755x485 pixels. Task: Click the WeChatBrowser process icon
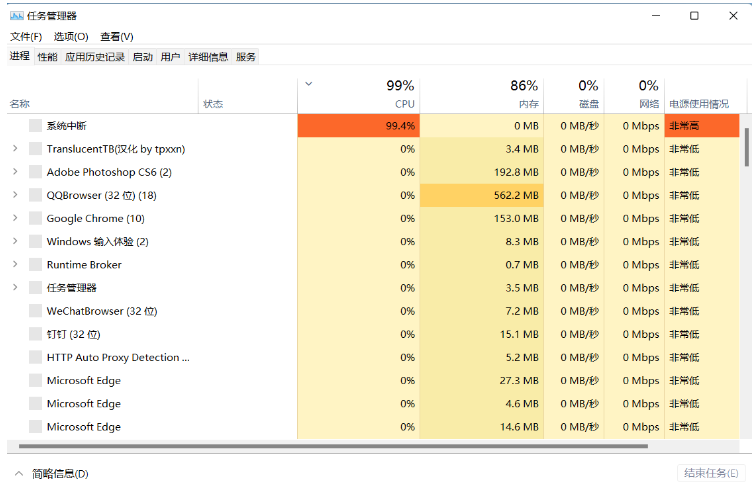tap(35, 311)
